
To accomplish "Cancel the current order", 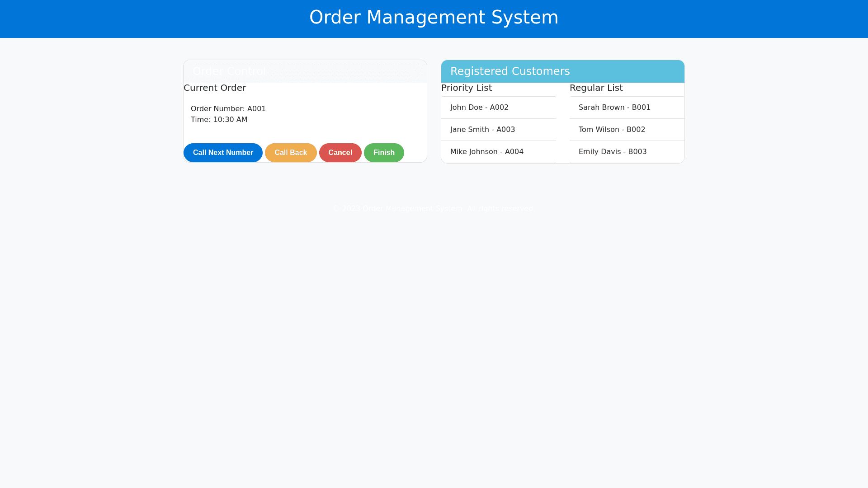I will click(340, 153).
